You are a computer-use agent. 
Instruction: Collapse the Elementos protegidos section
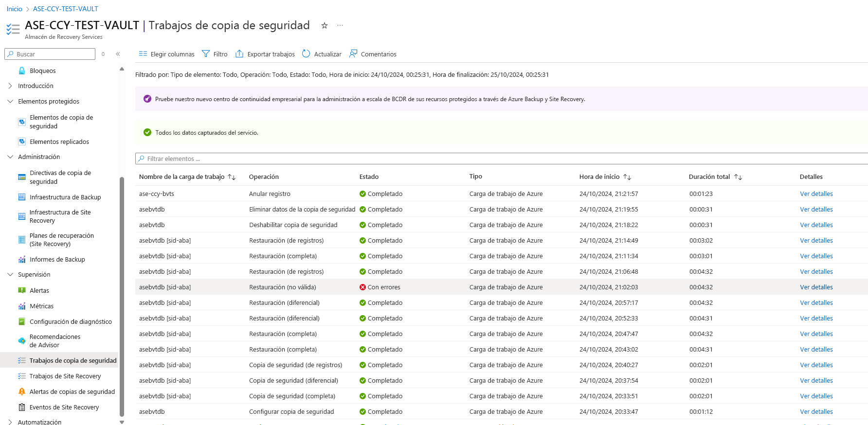point(10,101)
